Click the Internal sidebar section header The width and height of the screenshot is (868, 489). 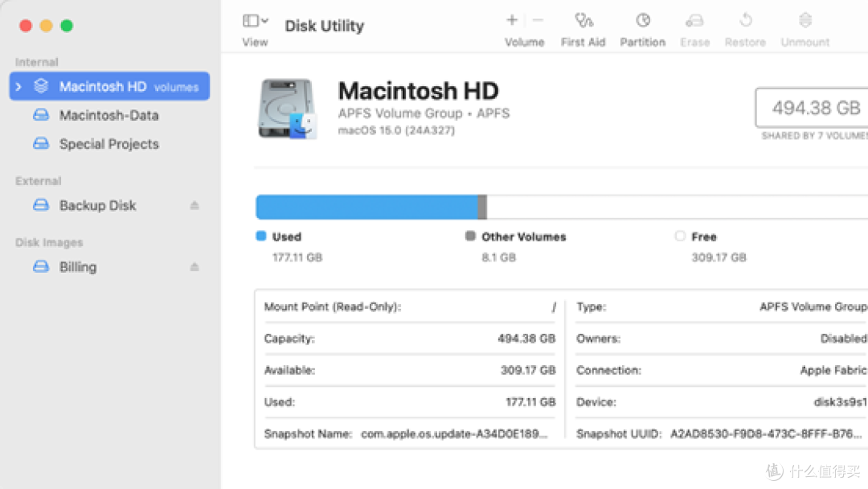tap(36, 62)
